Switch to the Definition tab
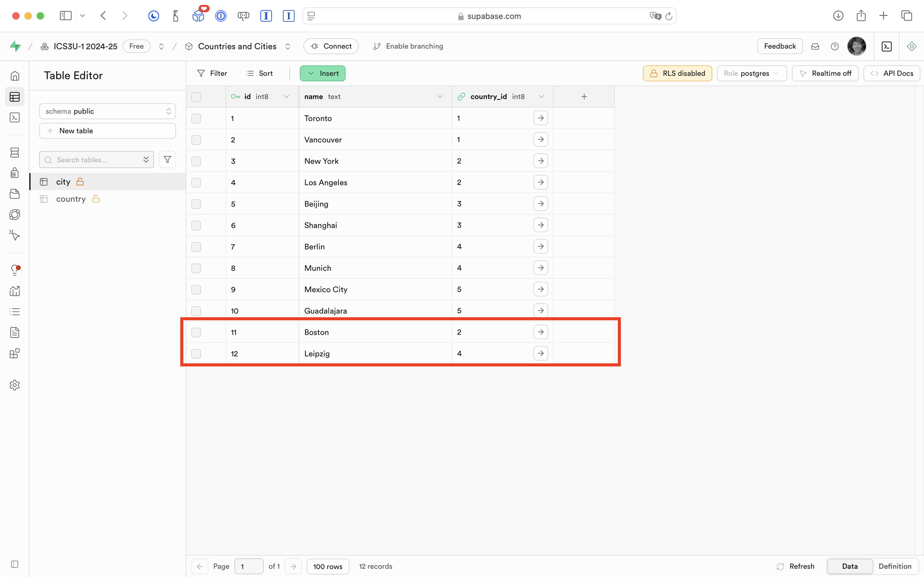Screen dimensions: 924x577 895,566
